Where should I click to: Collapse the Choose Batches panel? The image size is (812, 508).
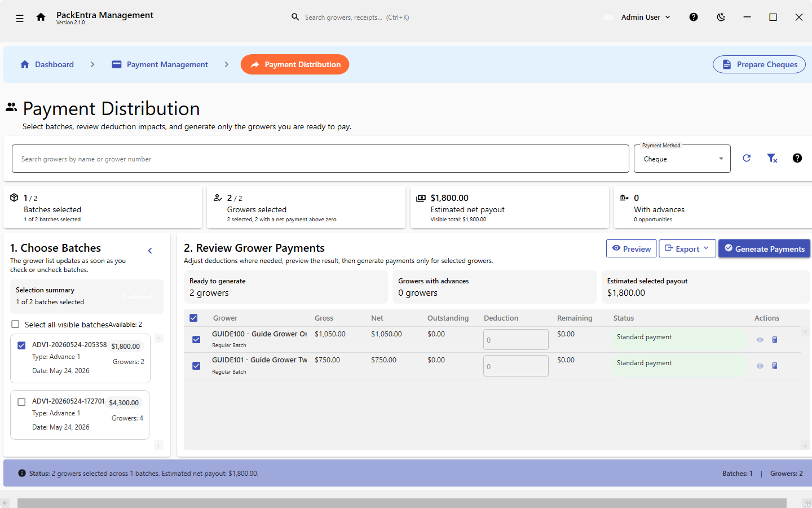[x=150, y=251]
